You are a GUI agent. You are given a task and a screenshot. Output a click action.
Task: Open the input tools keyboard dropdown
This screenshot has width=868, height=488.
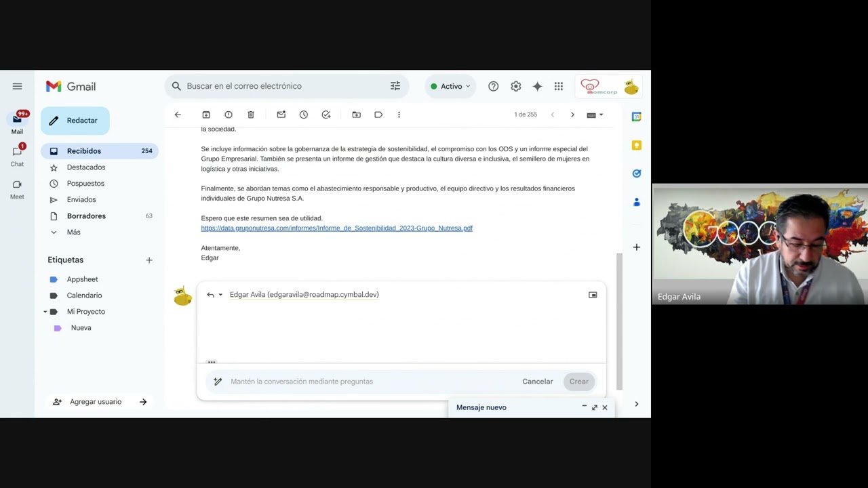(x=595, y=115)
